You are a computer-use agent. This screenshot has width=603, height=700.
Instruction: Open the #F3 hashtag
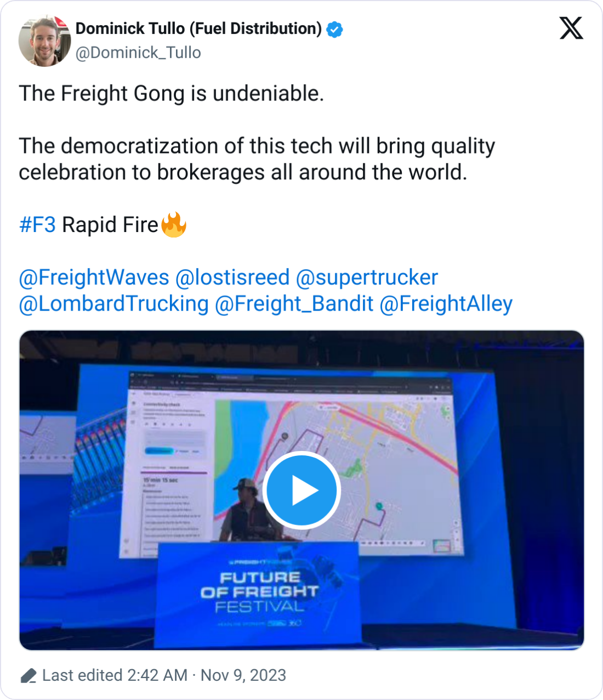tap(37, 225)
